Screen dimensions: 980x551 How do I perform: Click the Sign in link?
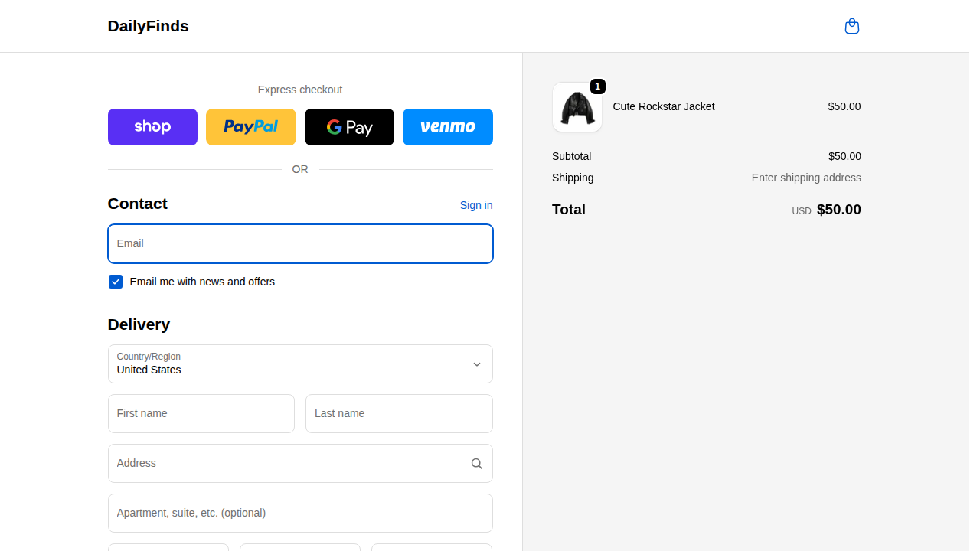(x=476, y=205)
